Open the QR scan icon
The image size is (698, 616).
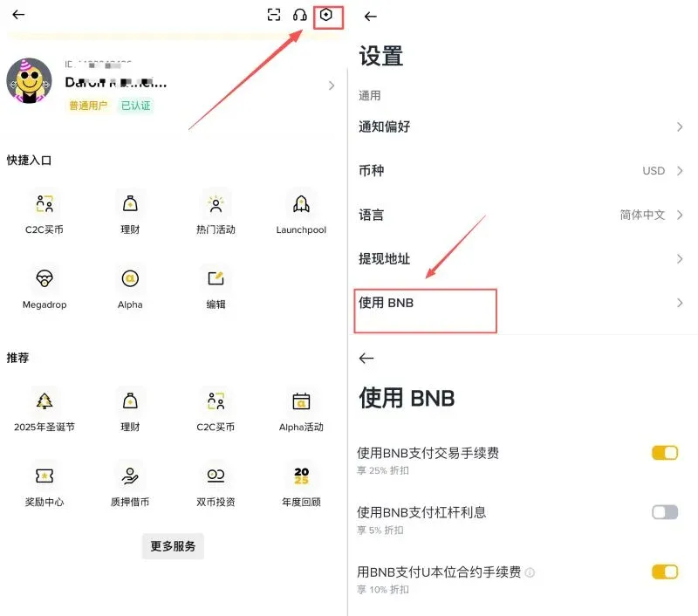pyautogui.click(x=274, y=15)
